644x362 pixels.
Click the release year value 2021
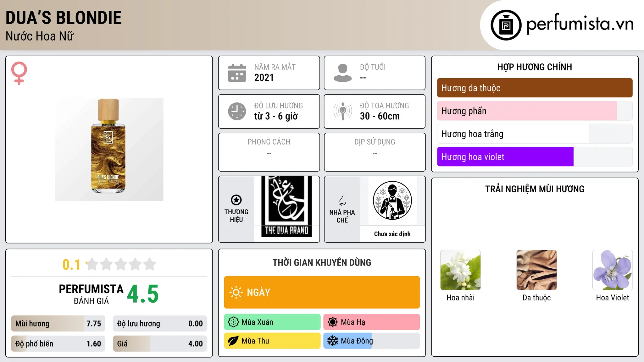point(264,78)
